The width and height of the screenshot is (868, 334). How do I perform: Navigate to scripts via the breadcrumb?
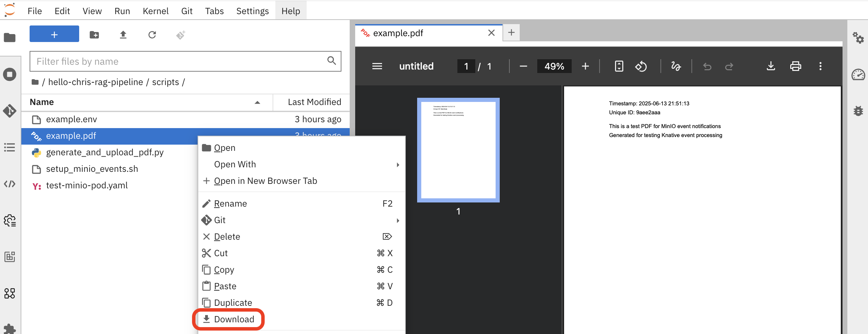click(x=166, y=82)
